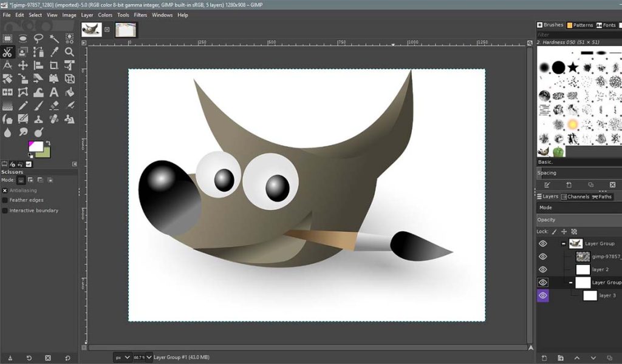Toggle the eye of the outermost Layer Group
Image resolution: width=622 pixels, height=364 pixels.
[x=542, y=244]
